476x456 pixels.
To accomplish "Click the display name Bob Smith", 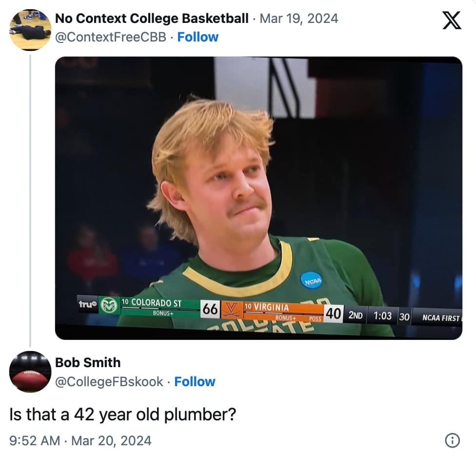I will 88,363.
